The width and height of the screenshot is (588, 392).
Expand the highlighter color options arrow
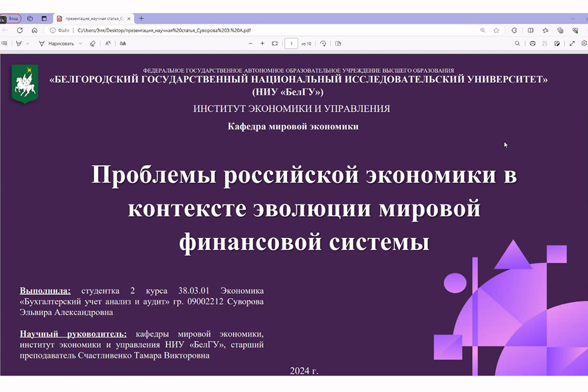tap(27, 43)
